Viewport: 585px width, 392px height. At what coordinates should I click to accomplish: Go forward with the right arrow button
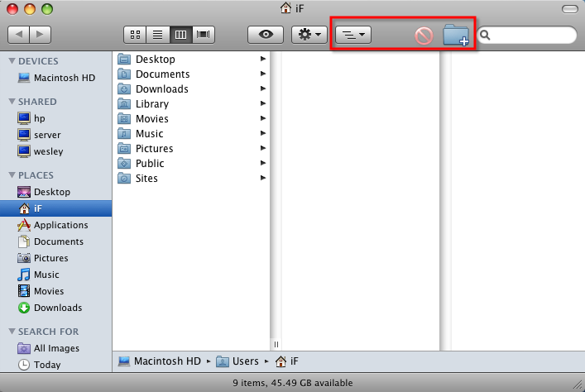point(40,35)
